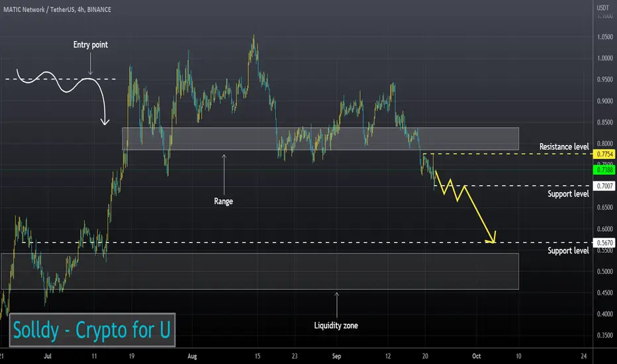Viewport: 617px width, 364px height.
Task: Select the Range text annotation
Action: (x=224, y=201)
